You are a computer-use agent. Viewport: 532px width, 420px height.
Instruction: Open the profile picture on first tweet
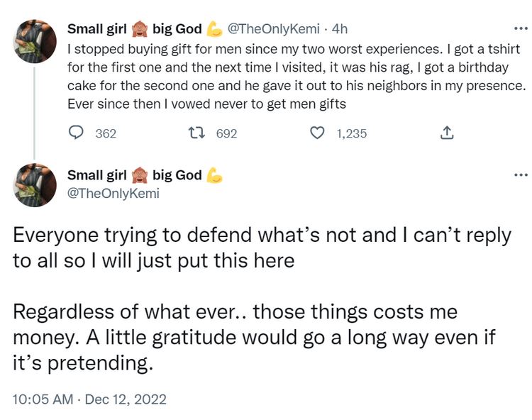coord(35,41)
